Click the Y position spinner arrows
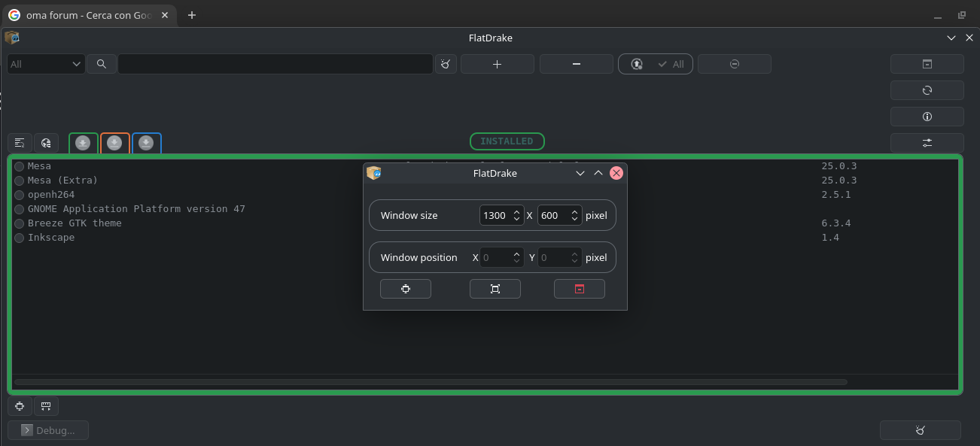 (575, 257)
